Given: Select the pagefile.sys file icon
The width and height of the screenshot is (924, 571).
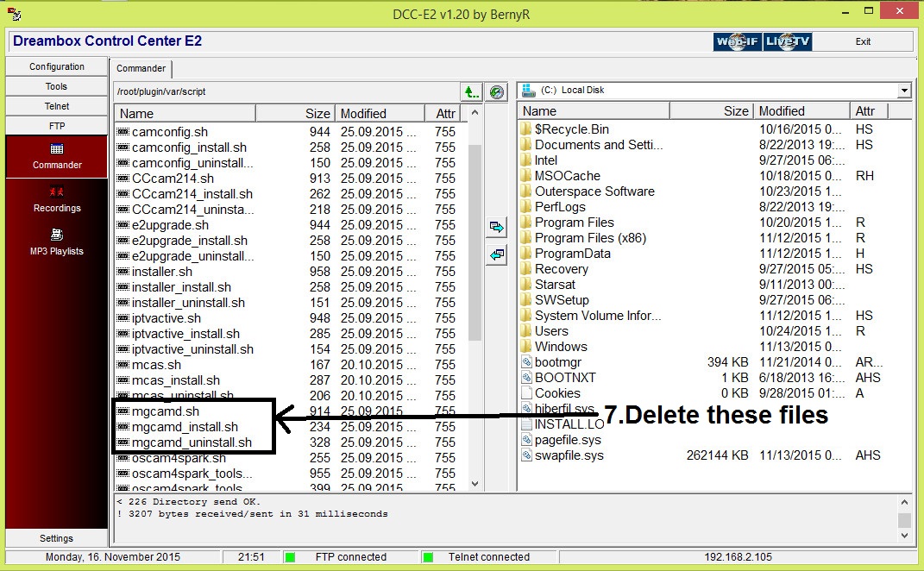Looking at the screenshot, I should 527,440.
